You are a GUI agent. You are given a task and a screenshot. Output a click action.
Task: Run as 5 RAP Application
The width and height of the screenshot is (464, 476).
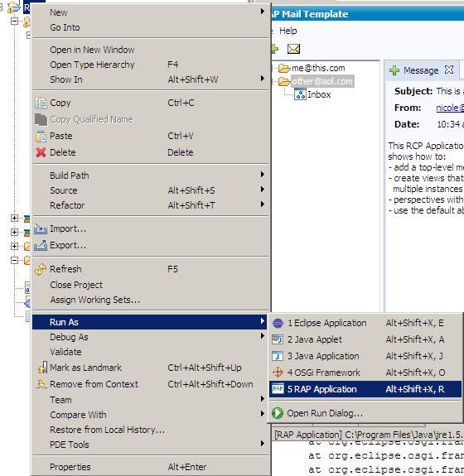[365, 389]
